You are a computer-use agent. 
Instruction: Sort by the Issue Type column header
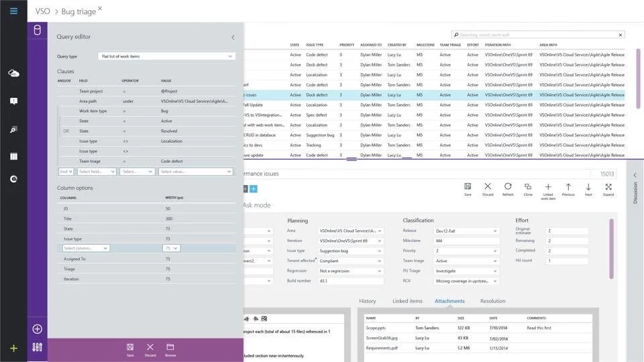pyautogui.click(x=315, y=45)
